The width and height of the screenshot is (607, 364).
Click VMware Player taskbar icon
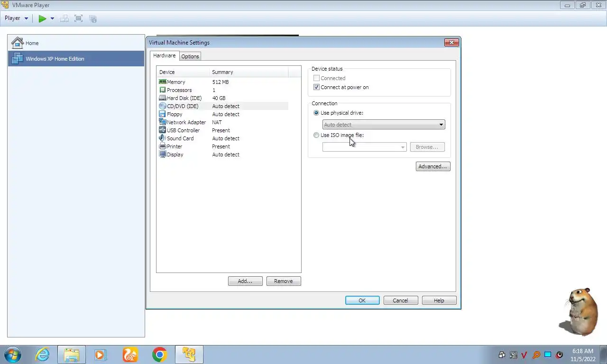pyautogui.click(x=189, y=355)
